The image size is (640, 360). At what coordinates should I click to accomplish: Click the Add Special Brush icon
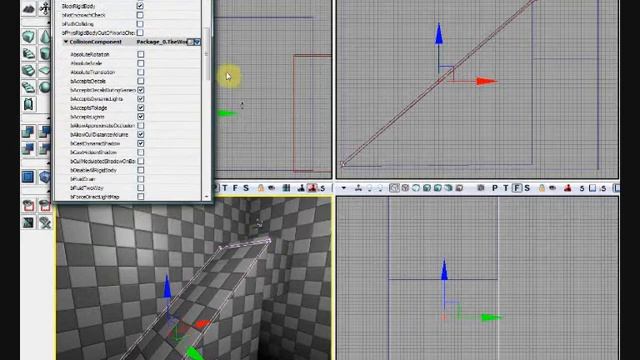tap(29, 177)
